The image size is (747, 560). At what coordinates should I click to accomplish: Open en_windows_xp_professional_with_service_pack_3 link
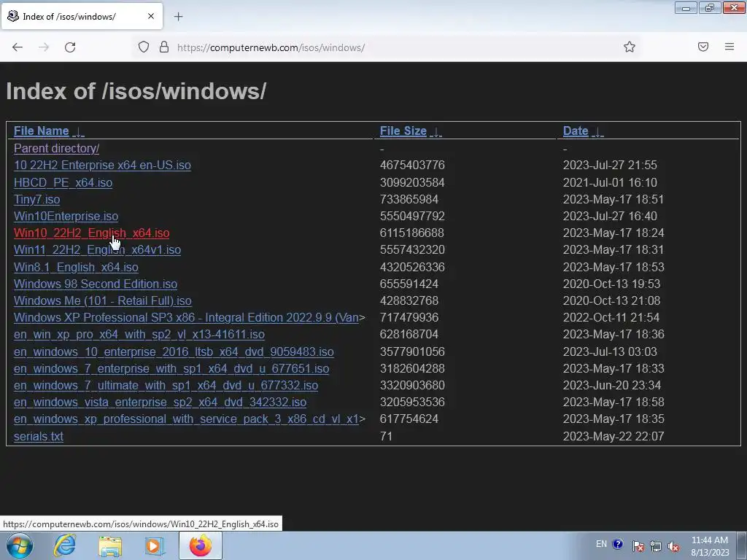(186, 419)
